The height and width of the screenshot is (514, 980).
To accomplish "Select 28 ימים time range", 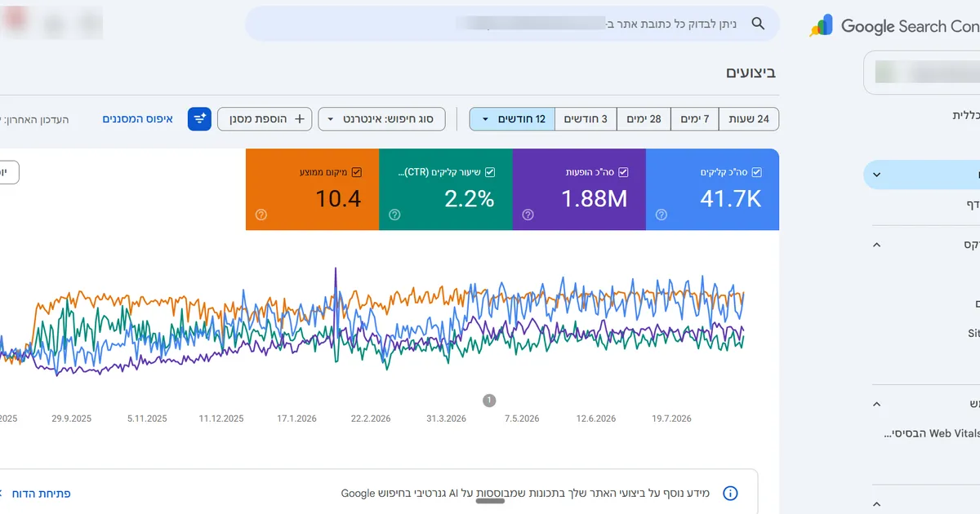I will pyautogui.click(x=644, y=119).
